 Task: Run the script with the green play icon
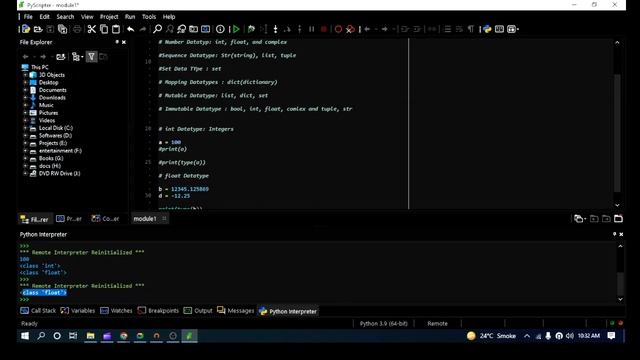(236, 29)
